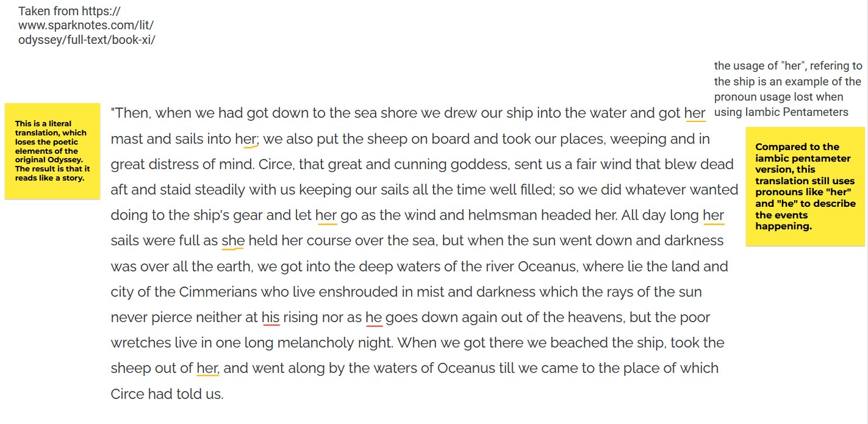Viewport: 868px width, 424px height.
Task: Click underlined 'her' after 'All day long'
Action: coord(714,215)
